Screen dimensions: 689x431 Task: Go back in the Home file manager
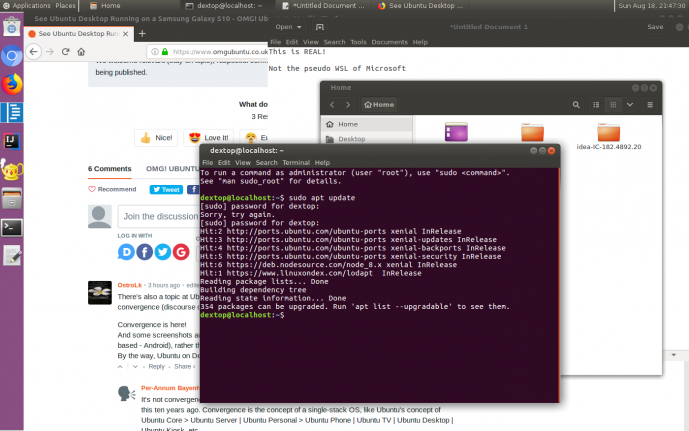pyautogui.click(x=332, y=105)
